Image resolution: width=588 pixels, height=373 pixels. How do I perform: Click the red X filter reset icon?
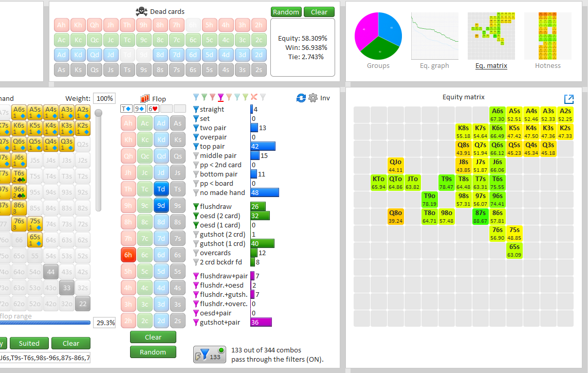pyautogui.click(x=254, y=97)
